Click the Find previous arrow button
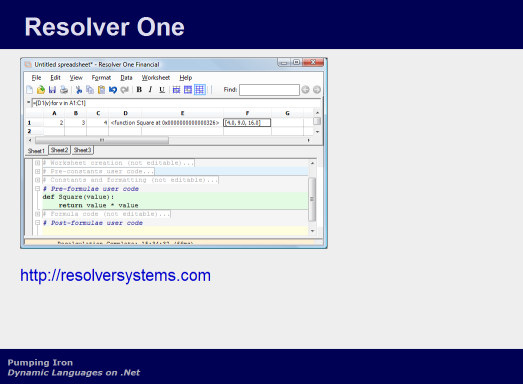523x384 pixels. tap(306, 90)
